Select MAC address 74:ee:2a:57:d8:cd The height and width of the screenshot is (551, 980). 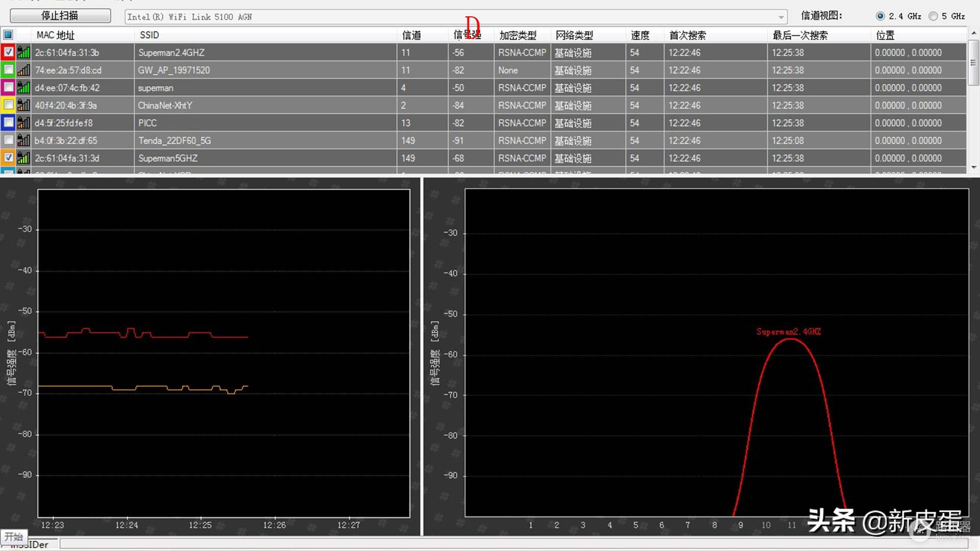pyautogui.click(x=68, y=70)
